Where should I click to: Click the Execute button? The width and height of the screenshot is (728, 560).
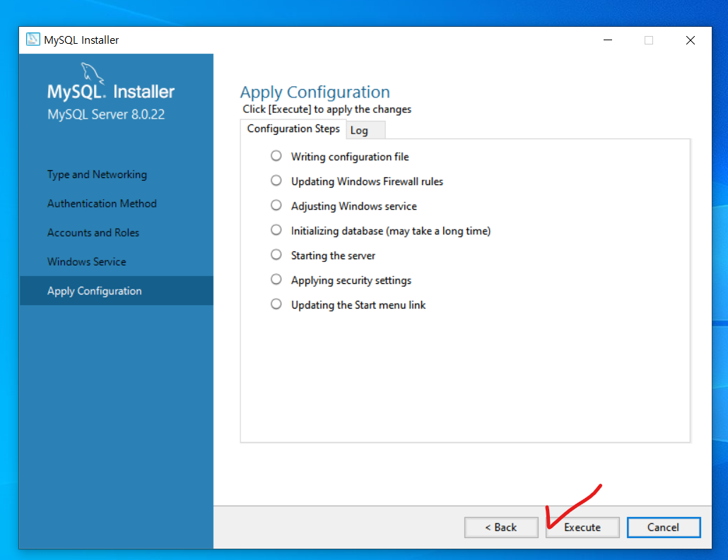pos(582,528)
